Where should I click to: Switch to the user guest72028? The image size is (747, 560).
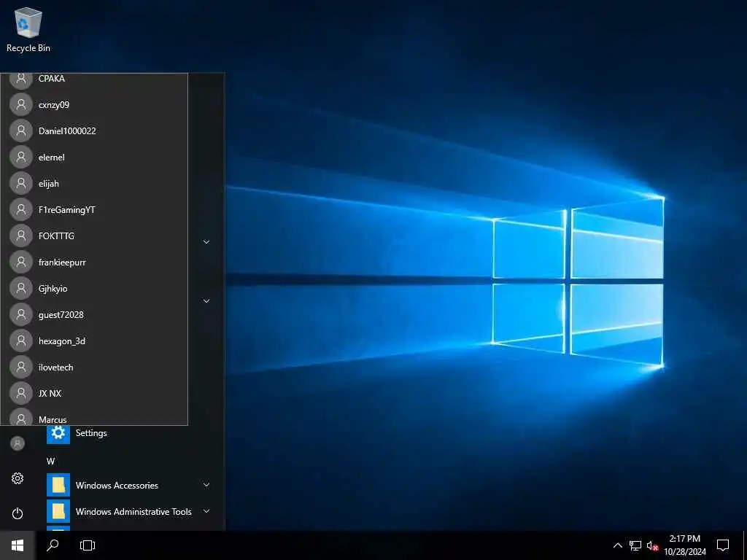[94, 314]
